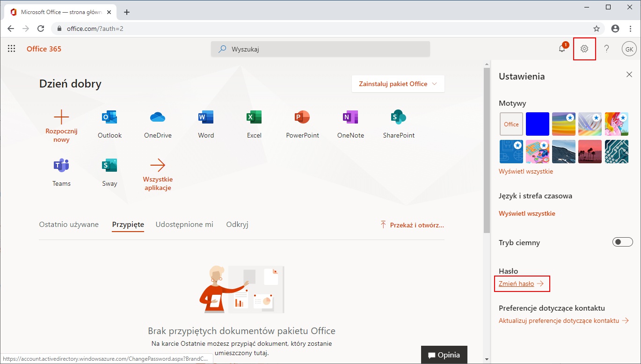Launch Word app
Image resolution: width=641 pixels, height=364 pixels.
click(206, 124)
